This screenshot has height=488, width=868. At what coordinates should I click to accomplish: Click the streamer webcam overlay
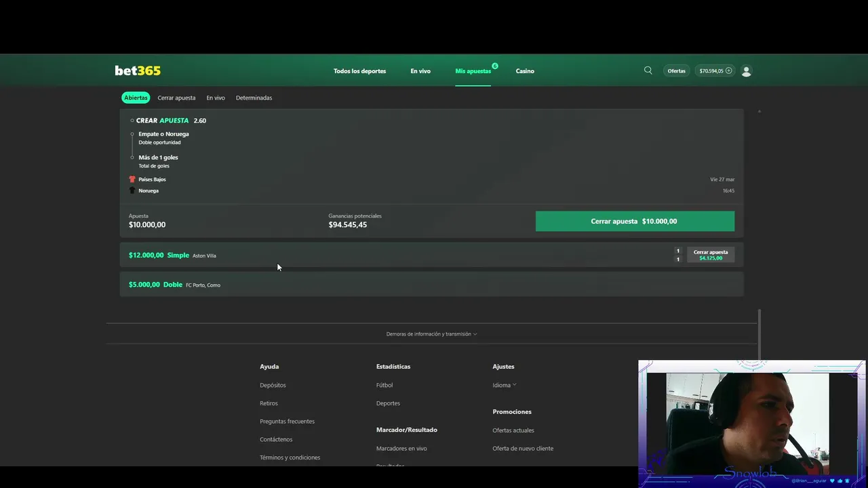[751, 424]
